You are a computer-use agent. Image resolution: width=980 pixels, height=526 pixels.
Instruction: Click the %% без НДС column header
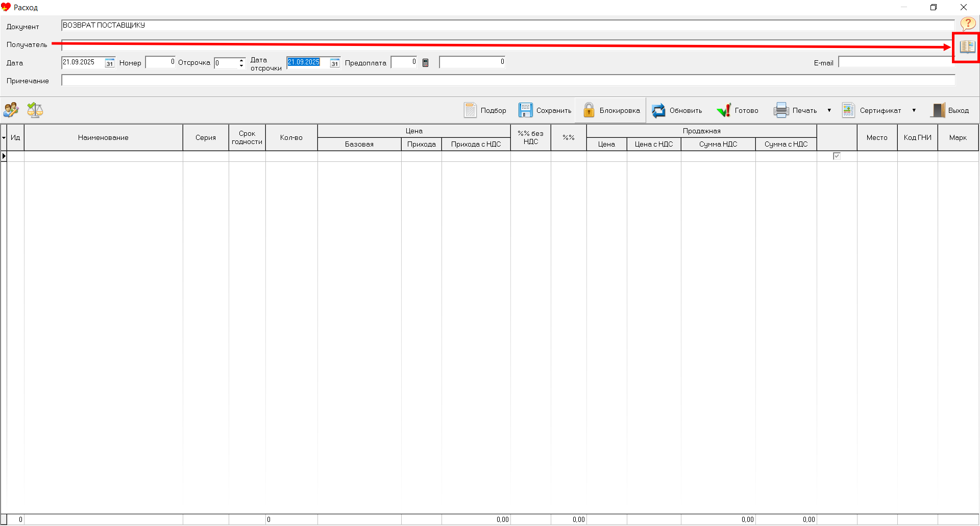point(531,138)
